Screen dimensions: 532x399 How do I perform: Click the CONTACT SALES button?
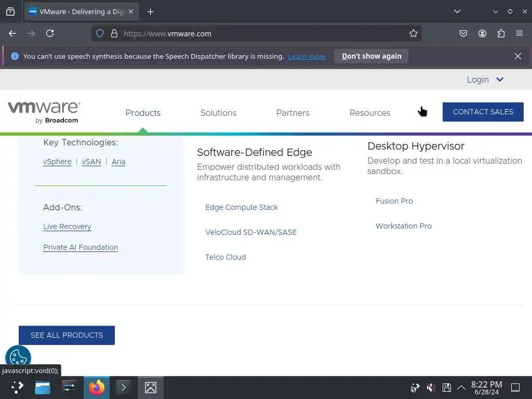pyautogui.click(x=483, y=112)
